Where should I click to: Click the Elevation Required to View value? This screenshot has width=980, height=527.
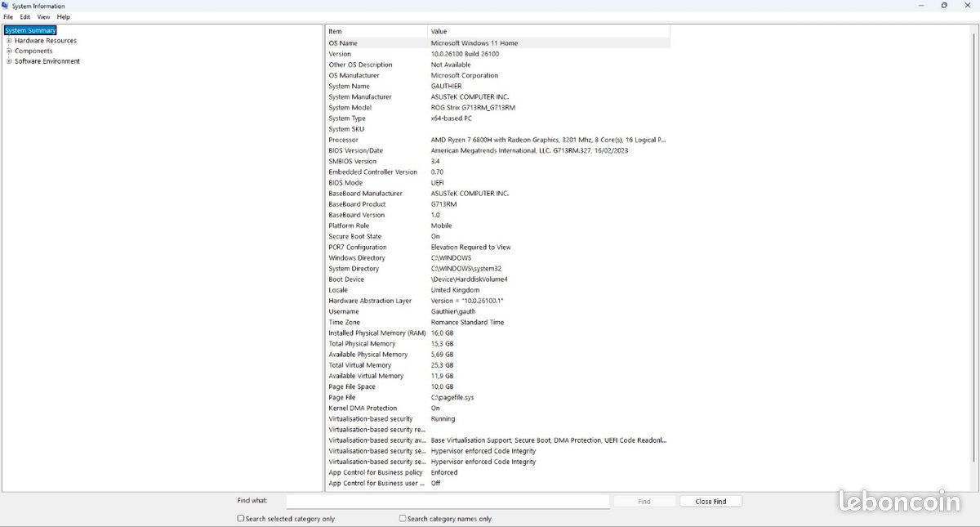(470, 247)
